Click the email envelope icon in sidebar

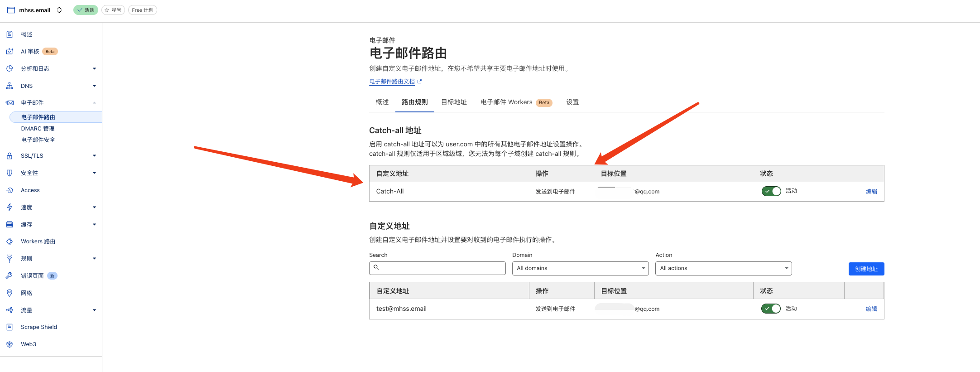coord(10,103)
